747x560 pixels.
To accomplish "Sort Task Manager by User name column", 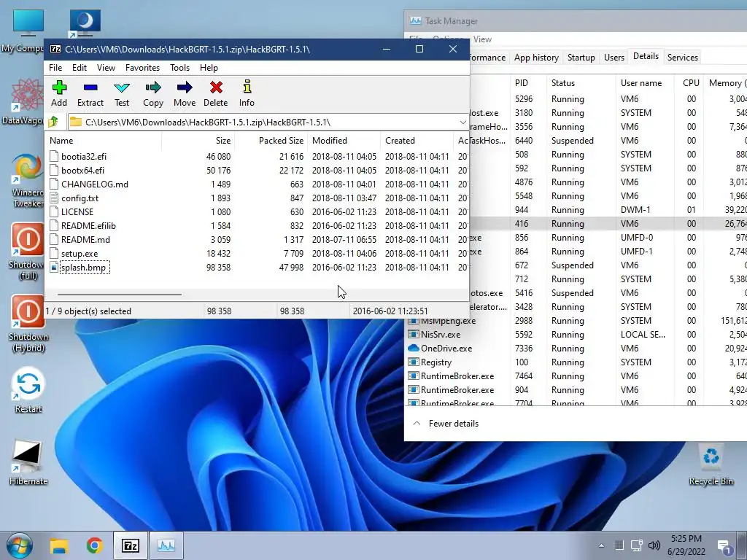I will 645,83.
